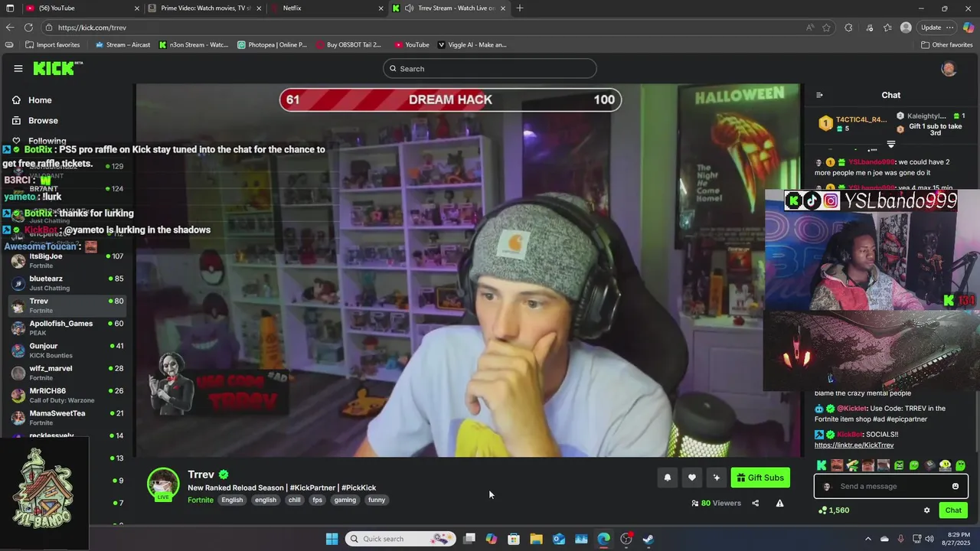Collapse the chat panel with arrow icon
980x551 pixels.
(819, 95)
